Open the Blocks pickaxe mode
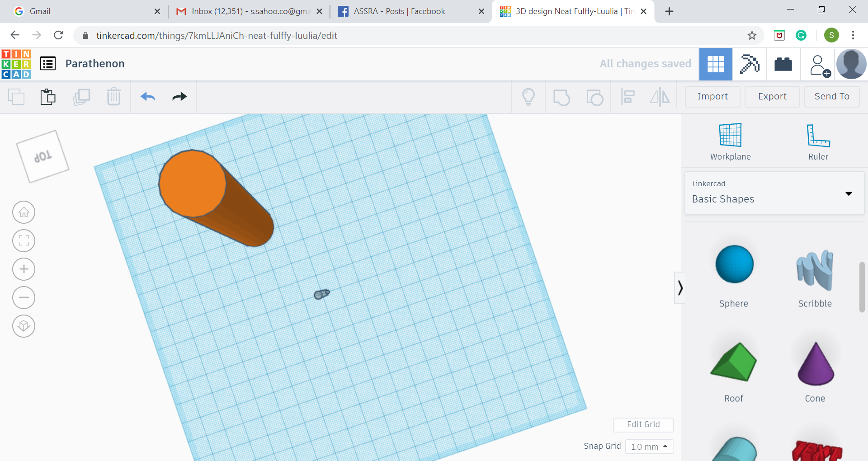 click(750, 64)
